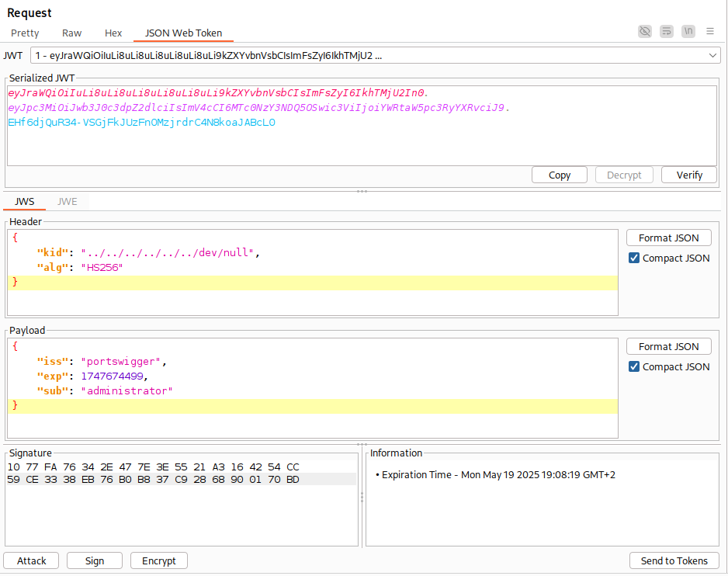Image resolution: width=728 pixels, height=576 pixels.
Task: Toggle the show newline characters icon
Action: pos(688,32)
